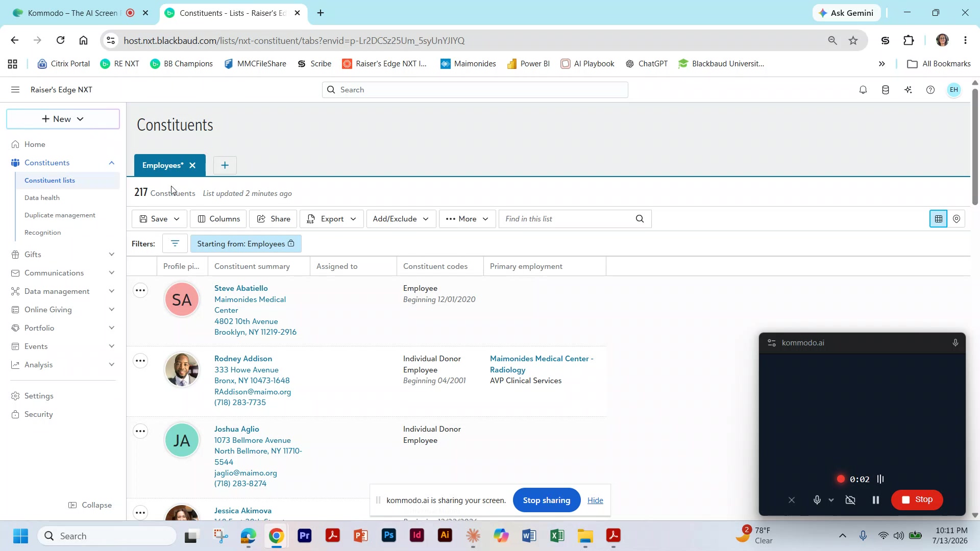Toggle the hamburger navigation menu
The image size is (980, 551).
click(15, 90)
